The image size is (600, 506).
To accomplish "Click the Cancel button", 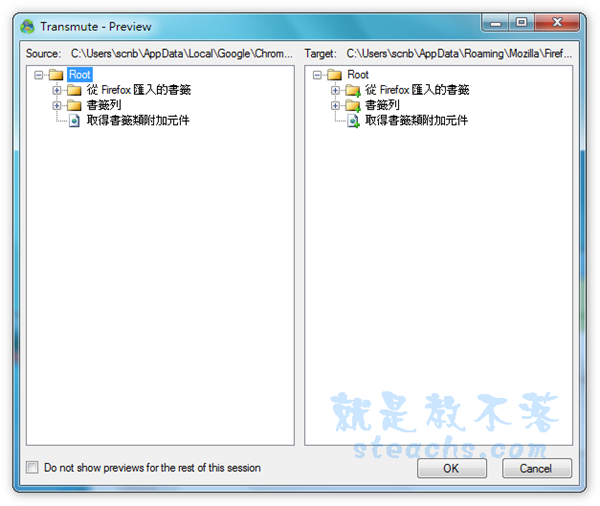I will coord(536,468).
